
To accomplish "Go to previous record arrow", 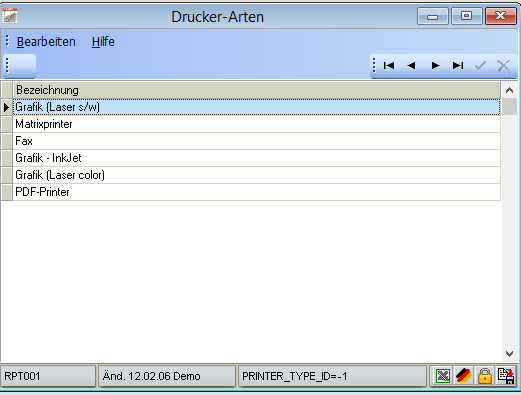I will point(412,66).
